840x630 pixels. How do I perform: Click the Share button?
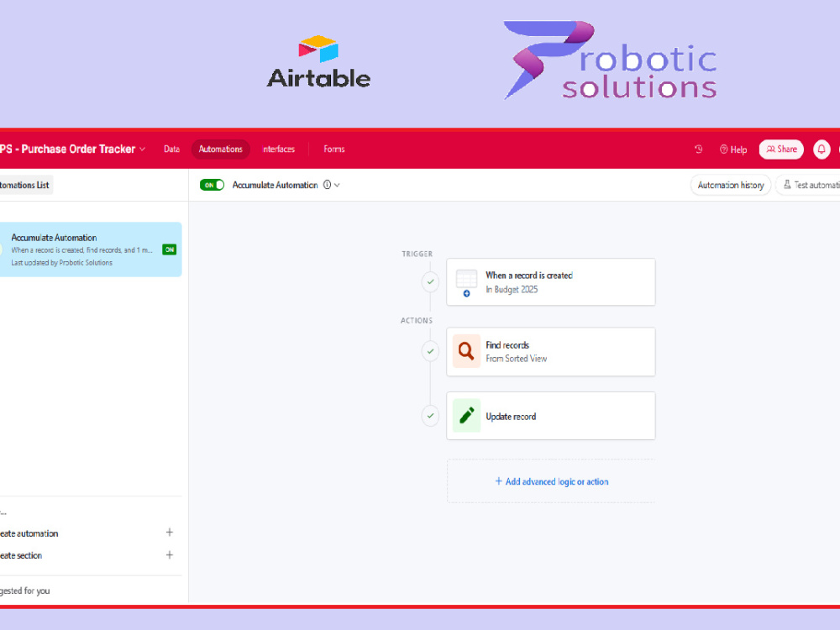point(781,149)
